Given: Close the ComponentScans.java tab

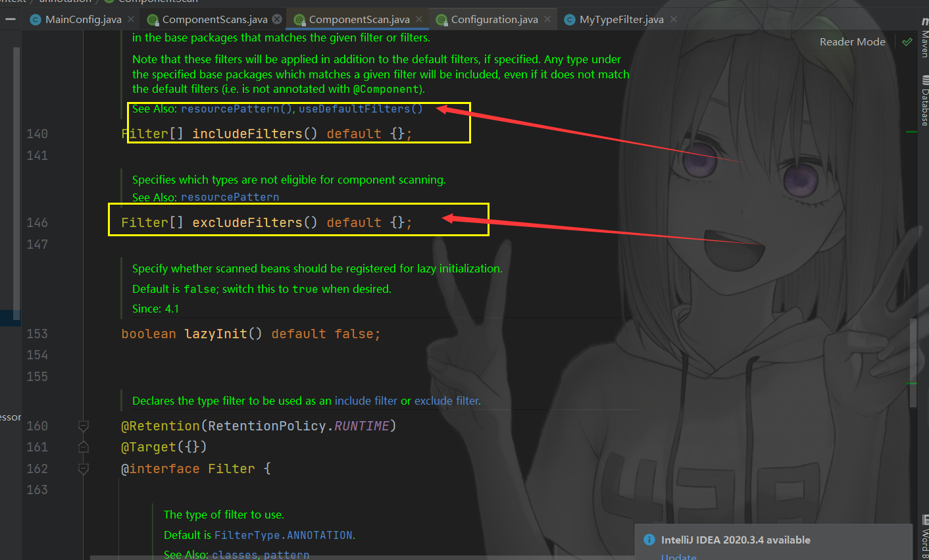Looking at the screenshot, I should (x=277, y=19).
